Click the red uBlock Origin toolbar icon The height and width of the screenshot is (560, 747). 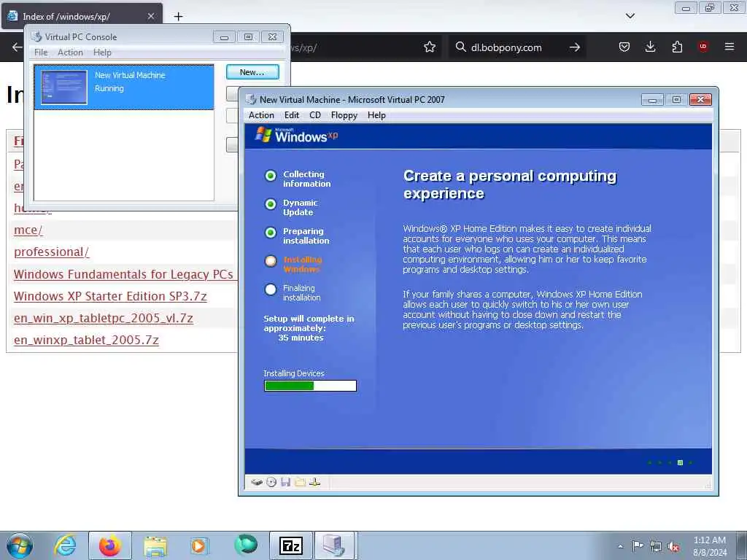click(703, 46)
